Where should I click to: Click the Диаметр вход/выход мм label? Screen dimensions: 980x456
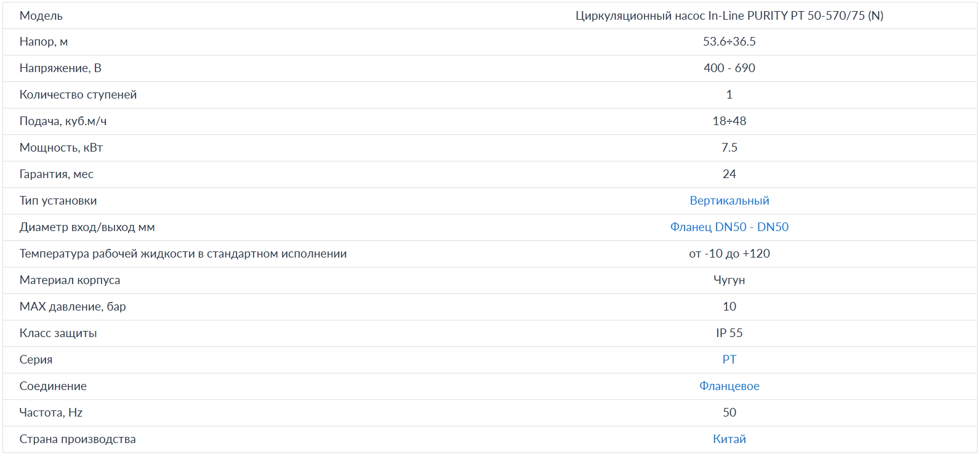87,227
